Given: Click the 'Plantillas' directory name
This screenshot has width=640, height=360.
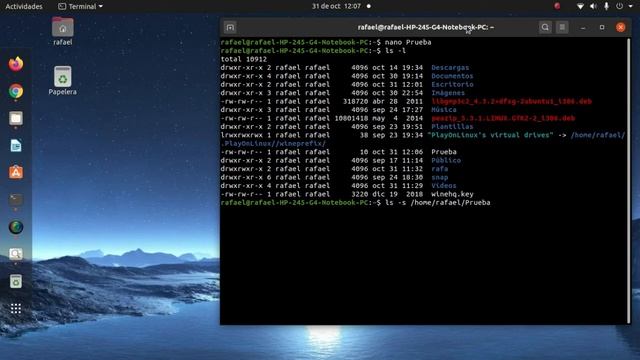Looking at the screenshot, I should point(452,127).
